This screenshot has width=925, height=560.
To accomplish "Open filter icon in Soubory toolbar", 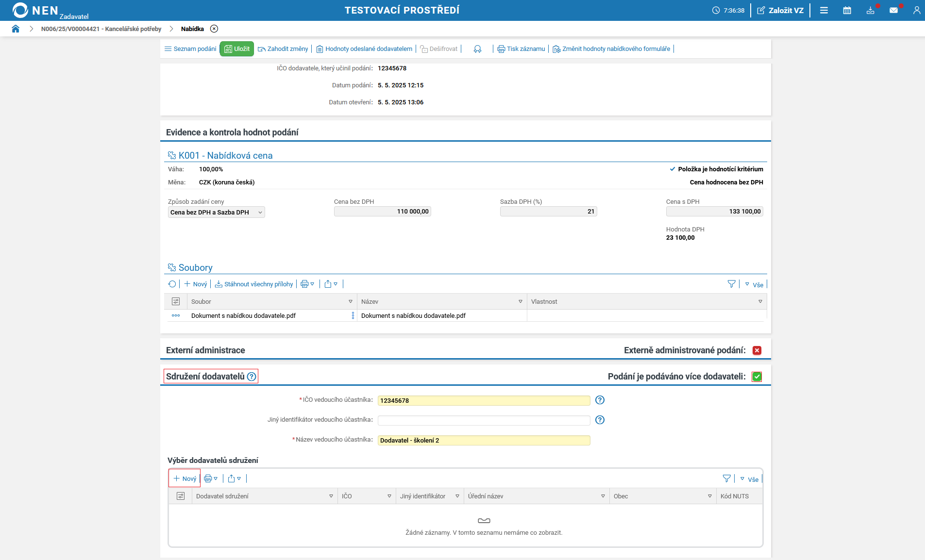I will click(731, 284).
